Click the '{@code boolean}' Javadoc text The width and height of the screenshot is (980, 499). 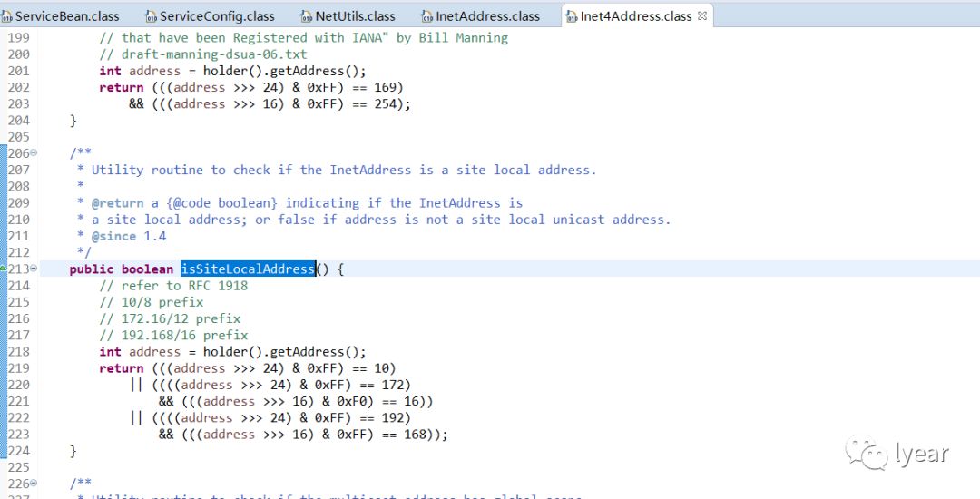[x=222, y=203]
